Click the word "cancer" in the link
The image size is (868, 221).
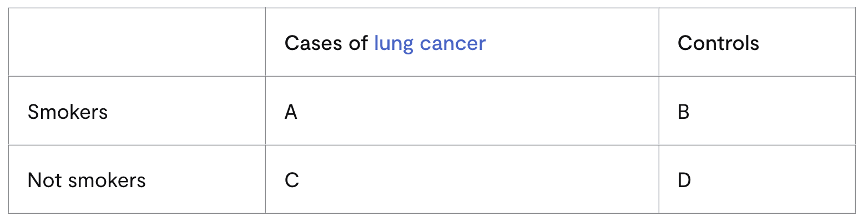[x=452, y=43]
